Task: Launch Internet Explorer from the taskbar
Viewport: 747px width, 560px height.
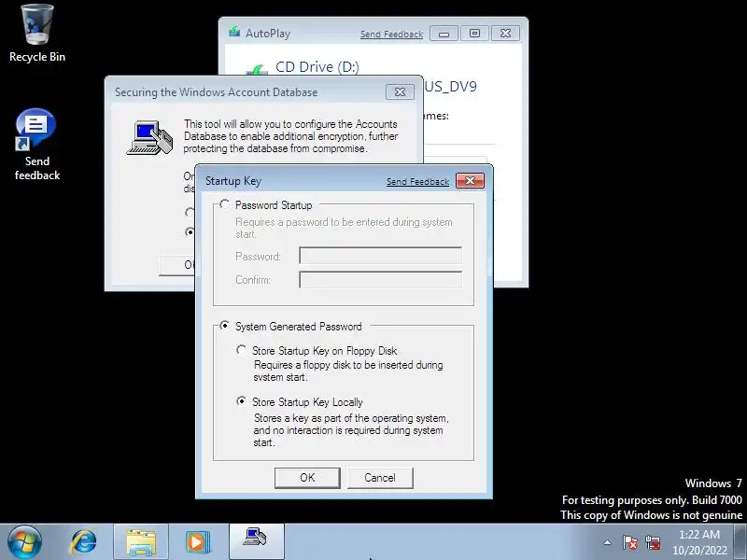Action: click(83, 542)
